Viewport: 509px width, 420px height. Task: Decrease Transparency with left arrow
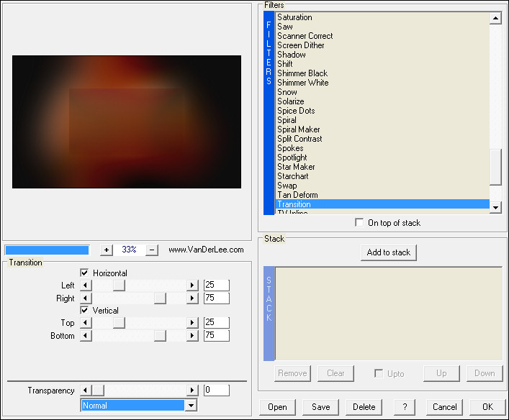point(86,391)
